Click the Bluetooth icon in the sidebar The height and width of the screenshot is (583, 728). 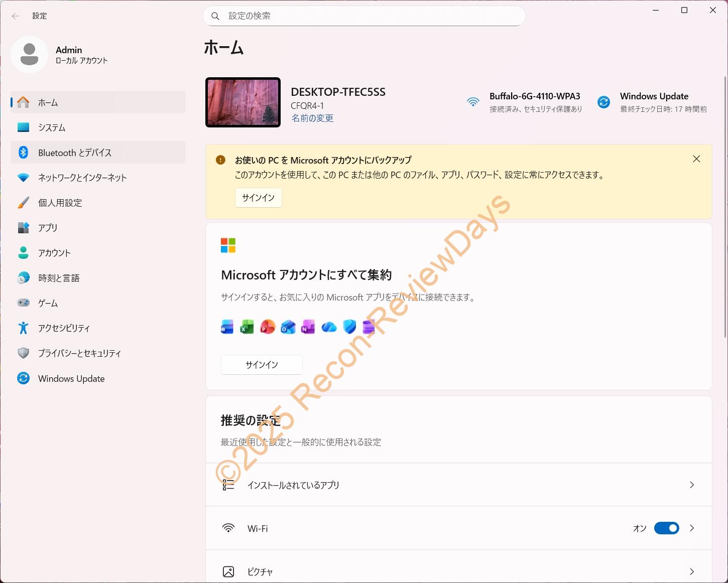pyautogui.click(x=23, y=153)
